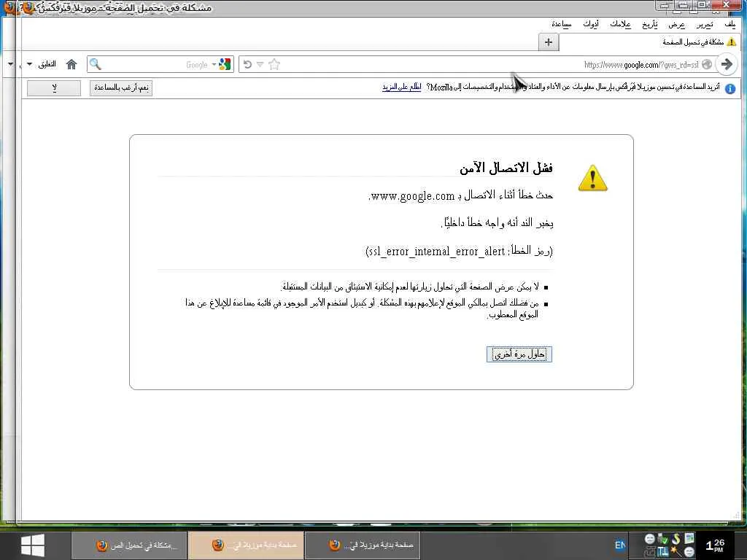The height and width of the screenshot is (560, 747).
Task: Run search with magnifier icon
Action: tap(95, 64)
